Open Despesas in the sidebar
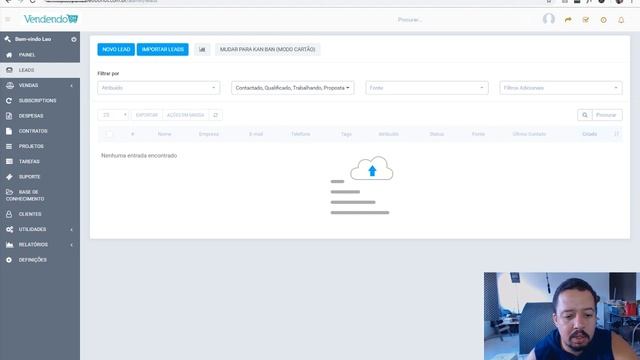 click(x=40, y=116)
